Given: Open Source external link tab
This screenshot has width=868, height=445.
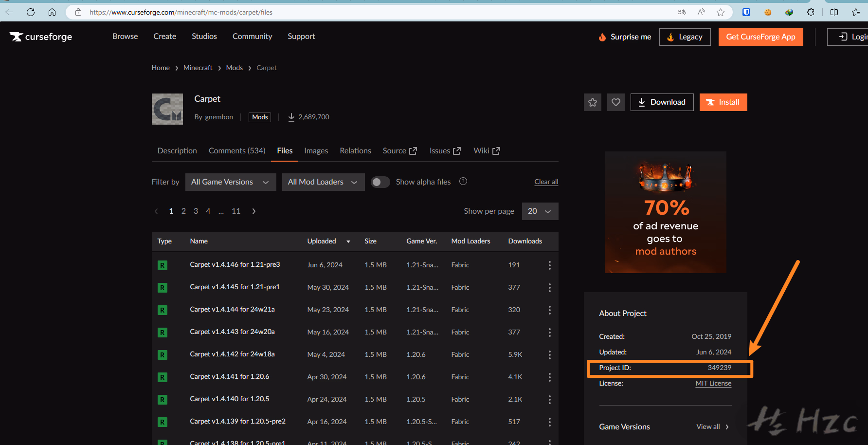Looking at the screenshot, I should click(400, 150).
